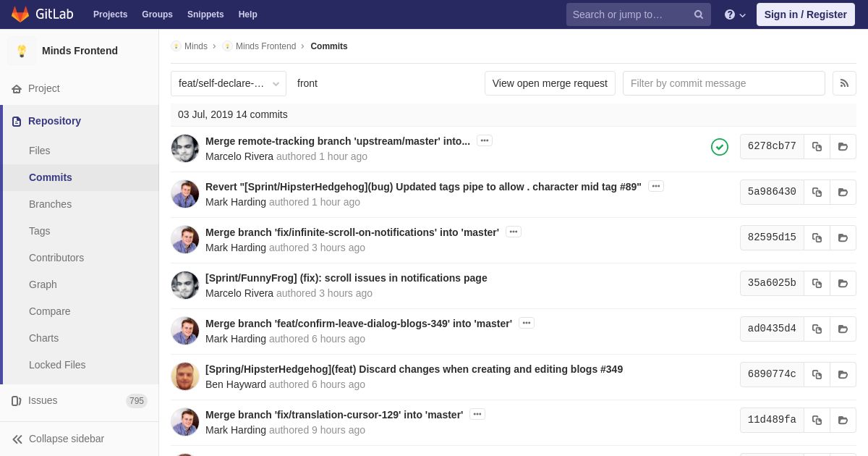Screen dimensions: 868x456
Task: Click View open merge request button
Action: (550, 83)
